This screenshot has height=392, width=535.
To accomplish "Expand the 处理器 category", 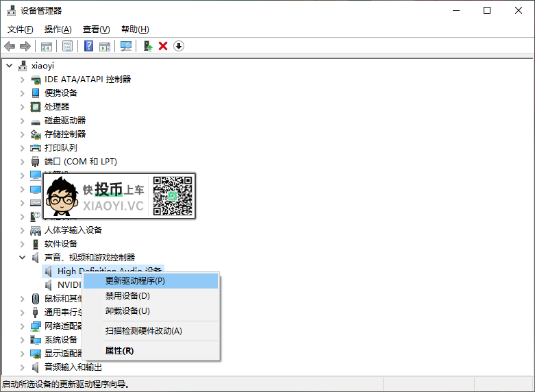I will coord(22,107).
